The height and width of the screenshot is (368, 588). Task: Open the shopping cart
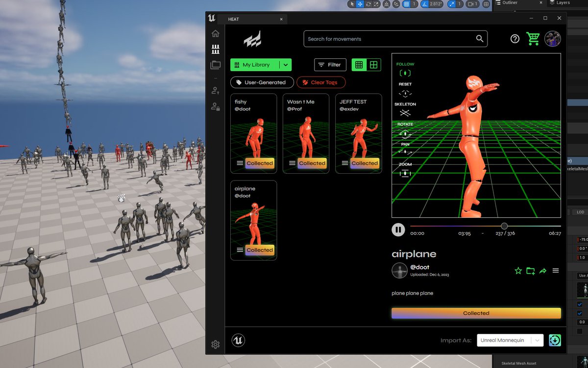click(533, 39)
